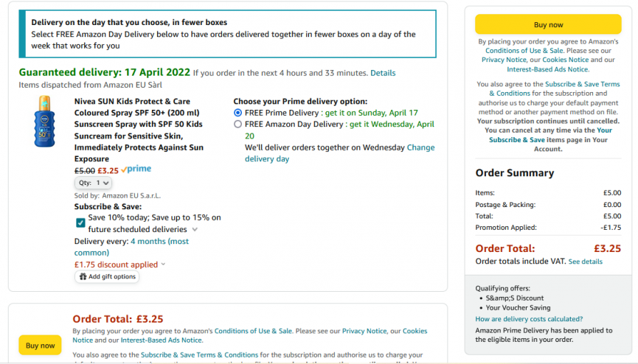
Task: Open the Qty quantity dropdown
Action: click(93, 183)
